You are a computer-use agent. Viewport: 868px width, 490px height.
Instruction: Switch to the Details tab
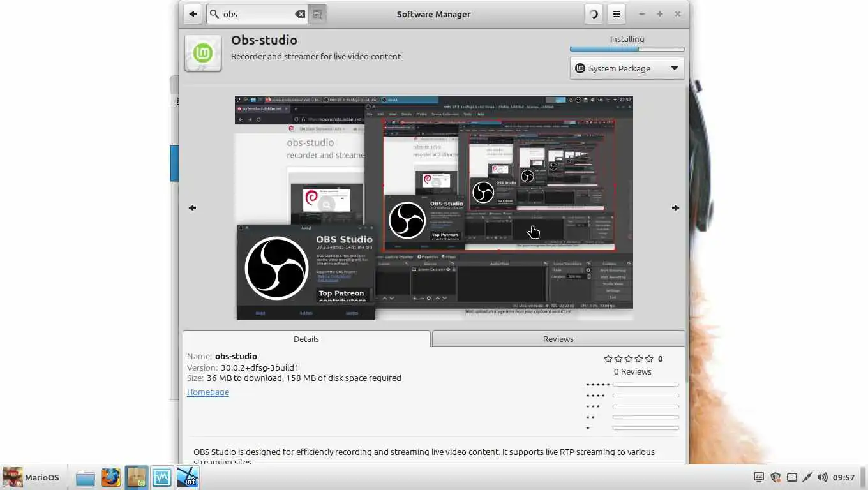coord(306,339)
